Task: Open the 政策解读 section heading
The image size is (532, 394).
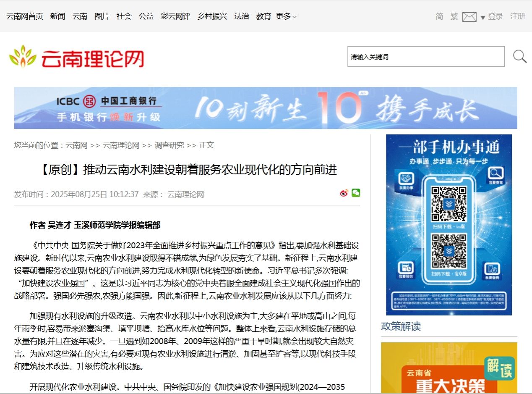Action: [401, 326]
